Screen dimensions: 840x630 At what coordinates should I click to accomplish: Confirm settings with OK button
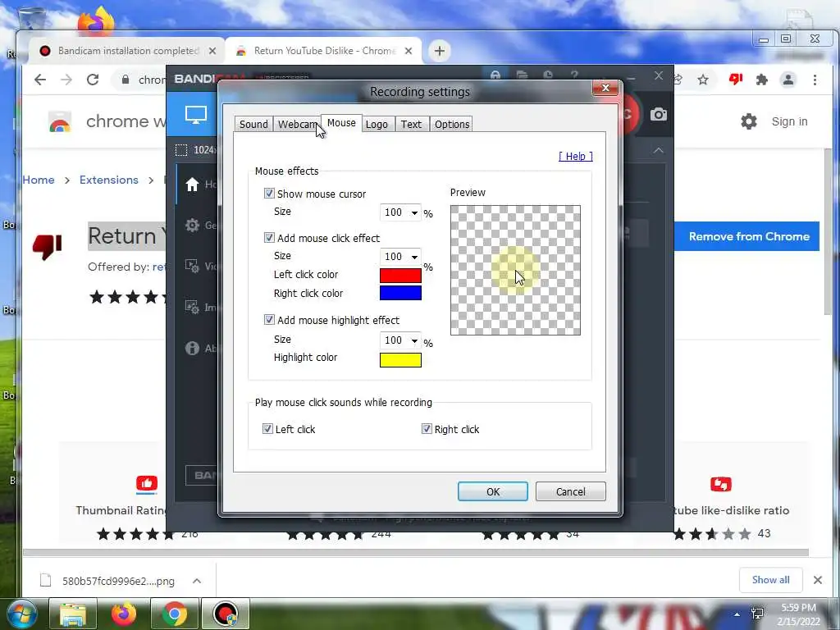493,492
